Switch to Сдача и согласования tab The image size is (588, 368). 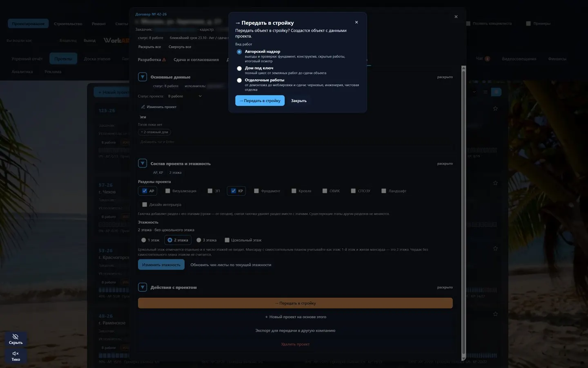(x=196, y=60)
